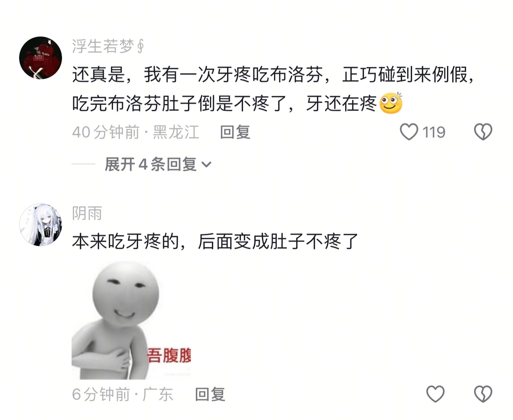The image size is (513, 420).
Task: Click the 6分钟前 · 广东 timestamp
Action: tap(122, 394)
